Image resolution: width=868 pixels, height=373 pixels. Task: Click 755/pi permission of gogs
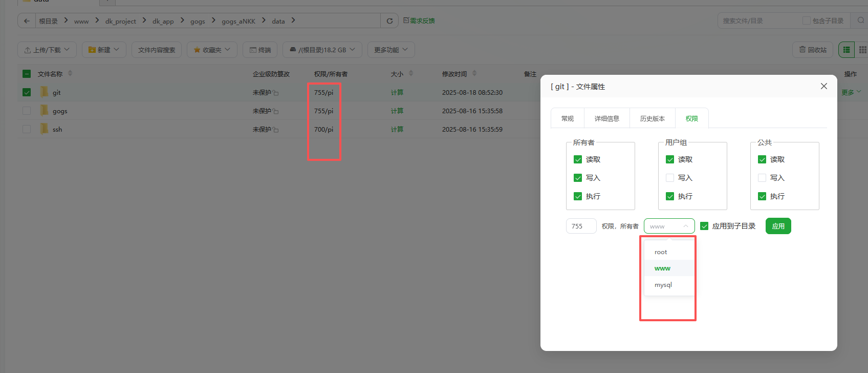point(323,111)
